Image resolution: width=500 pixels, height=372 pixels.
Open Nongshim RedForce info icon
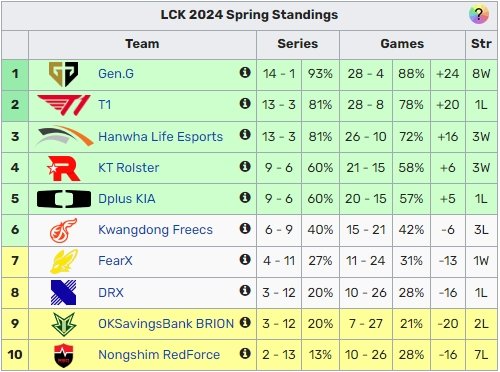[245, 353]
